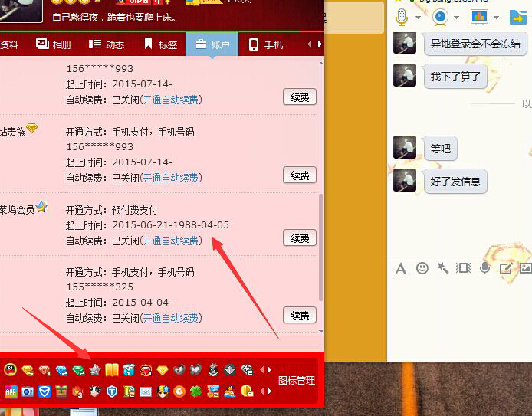Switch to the 标签 tab

point(161,44)
